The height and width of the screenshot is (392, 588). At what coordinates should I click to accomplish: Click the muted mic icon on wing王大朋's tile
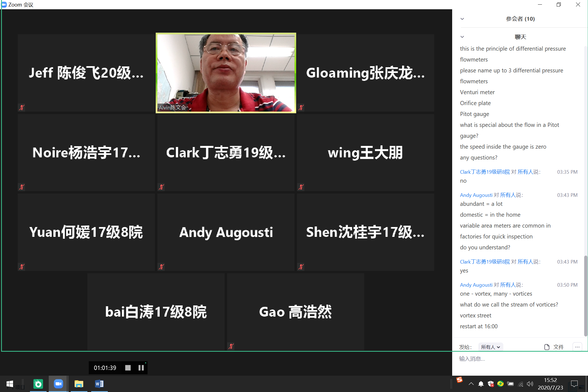point(301,187)
